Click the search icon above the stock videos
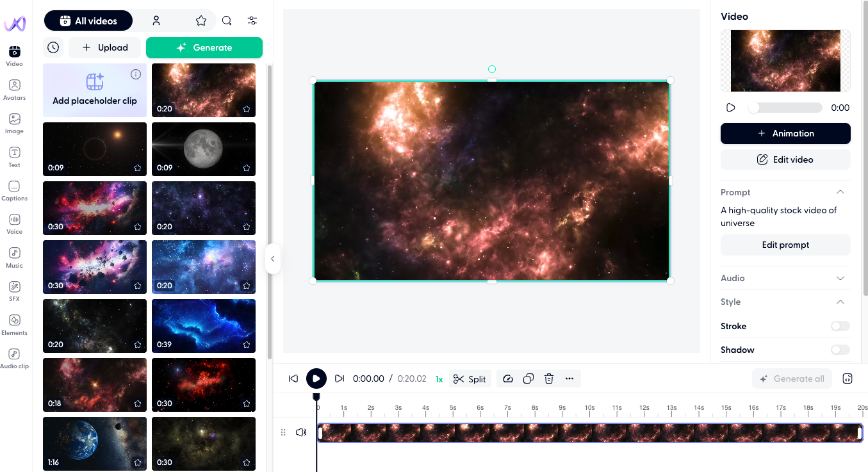The height and width of the screenshot is (472, 868). click(227, 20)
